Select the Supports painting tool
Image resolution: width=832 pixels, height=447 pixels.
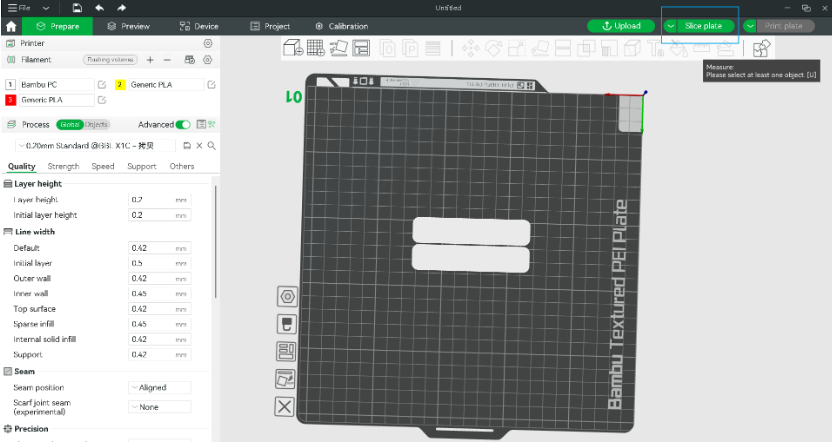[609, 49]
